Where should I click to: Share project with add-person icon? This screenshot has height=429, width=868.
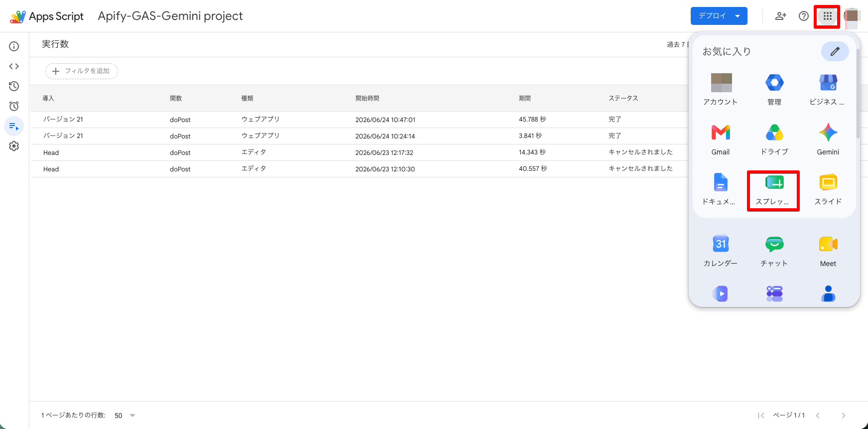(781, 16)
